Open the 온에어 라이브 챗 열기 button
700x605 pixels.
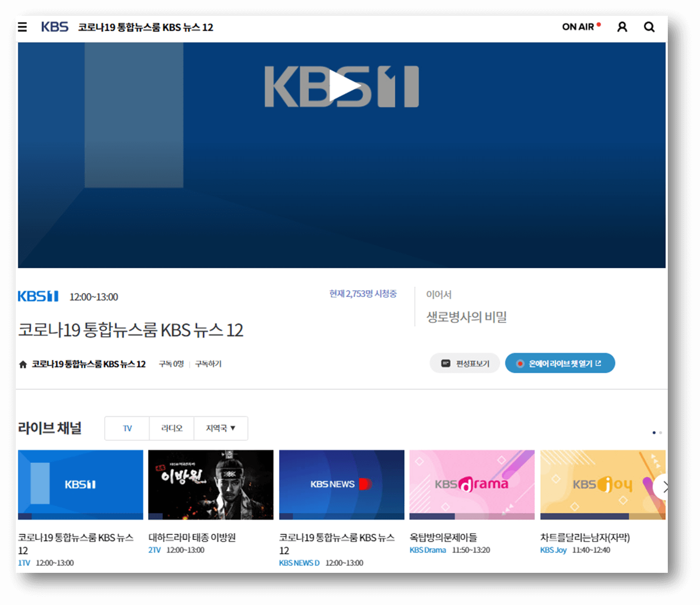(560, 363)
